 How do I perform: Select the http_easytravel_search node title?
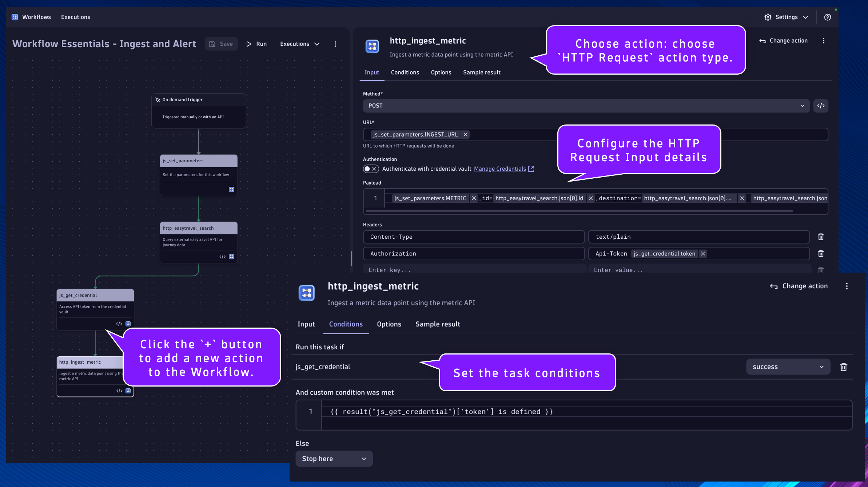pos(188,228)
